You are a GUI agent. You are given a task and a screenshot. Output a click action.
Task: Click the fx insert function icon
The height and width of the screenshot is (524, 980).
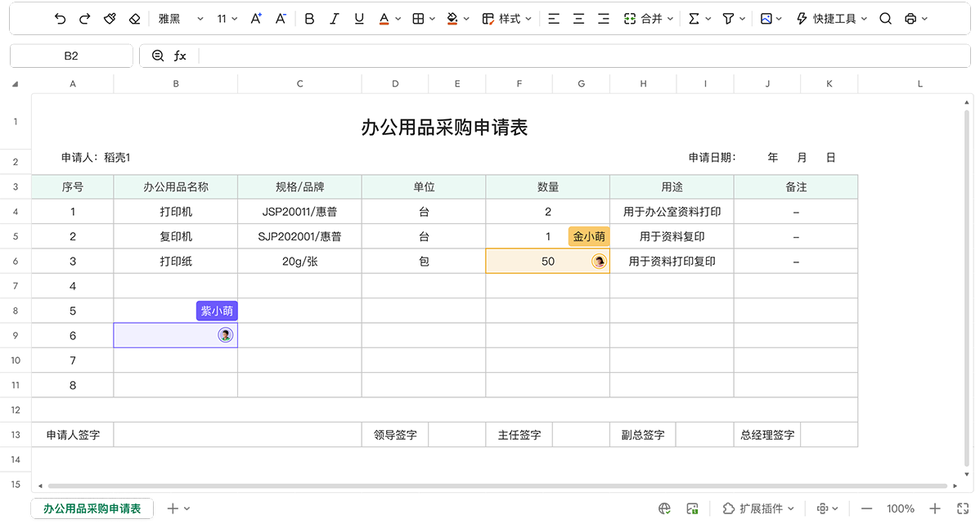click(180, 56)
